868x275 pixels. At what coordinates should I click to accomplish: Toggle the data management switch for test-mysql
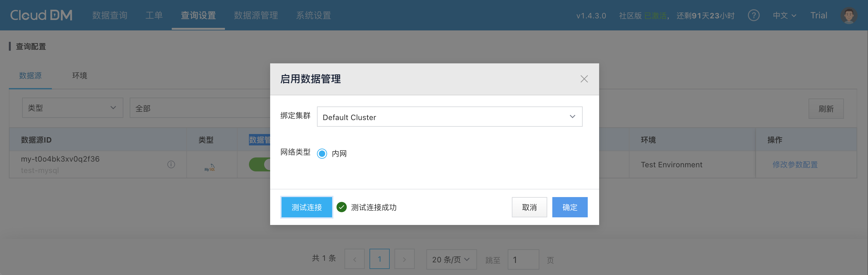click(260, 164)
